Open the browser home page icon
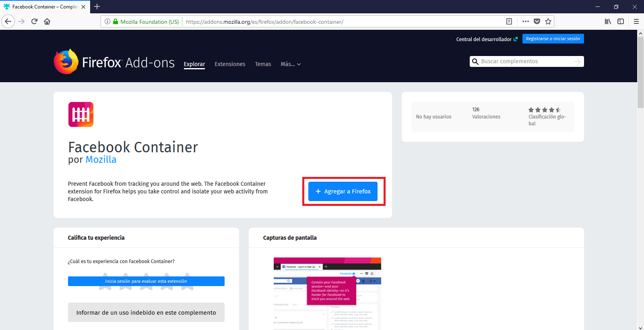This screenshot has width=644, height=330. click(x=47, y=21)
